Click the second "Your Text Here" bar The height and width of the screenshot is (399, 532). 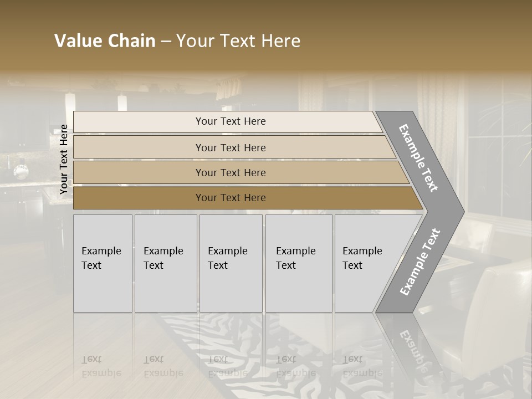point(231,147)
